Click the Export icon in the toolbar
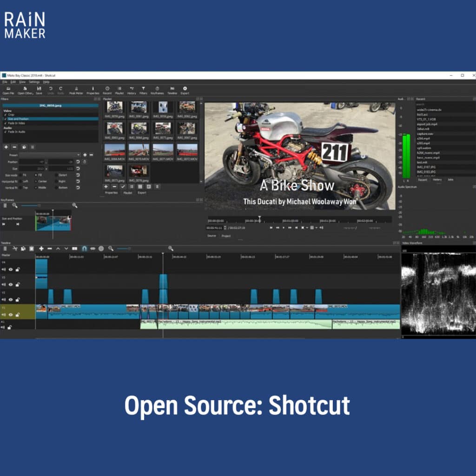 pos(185,90)
